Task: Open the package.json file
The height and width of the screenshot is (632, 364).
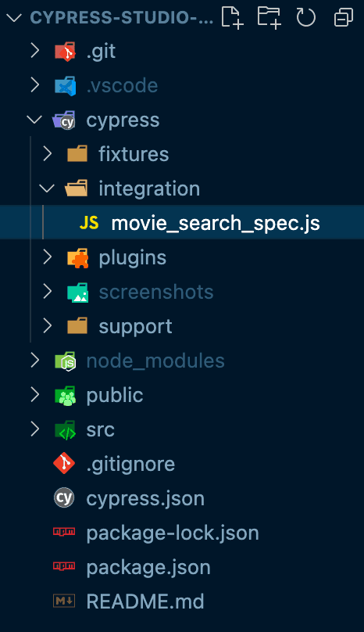Action: click(148, 568)
